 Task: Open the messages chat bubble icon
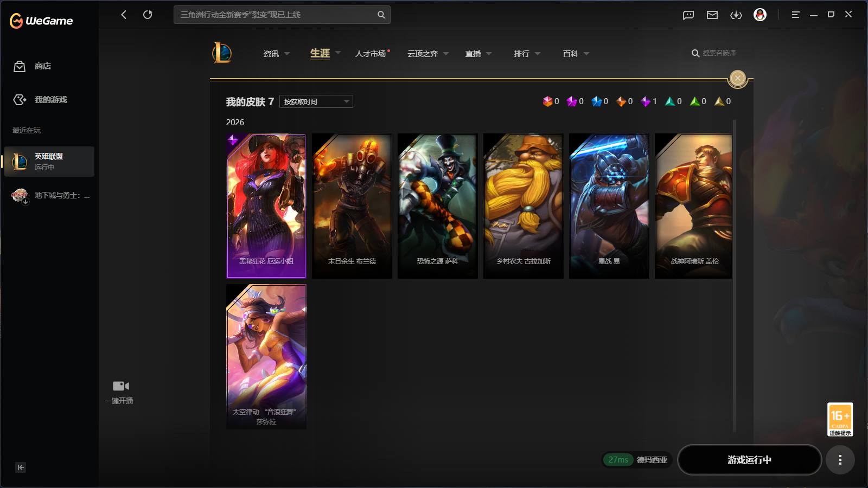688,15
